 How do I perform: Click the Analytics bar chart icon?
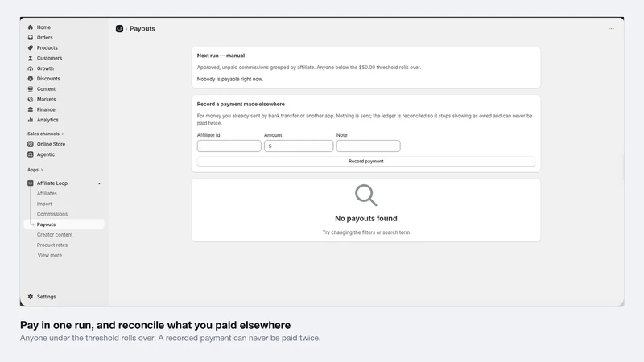(31, 120)
